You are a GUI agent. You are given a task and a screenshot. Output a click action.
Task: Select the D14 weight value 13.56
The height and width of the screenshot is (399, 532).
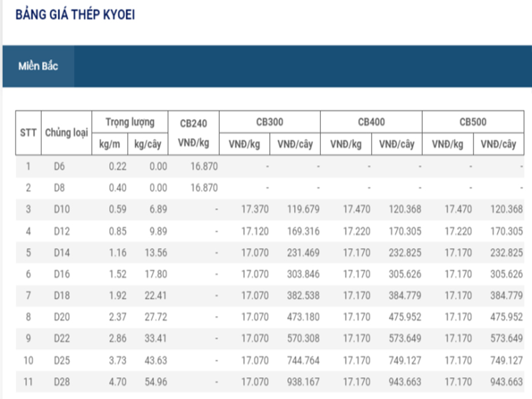point(155,252)
